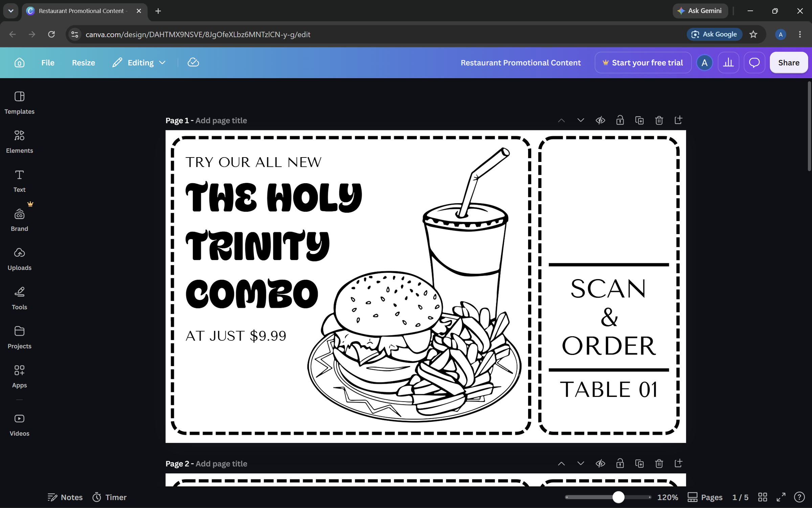Click the canvas vertical scrollbar
The width and height of the screenshot is (812, 508).
coord(809,126)
